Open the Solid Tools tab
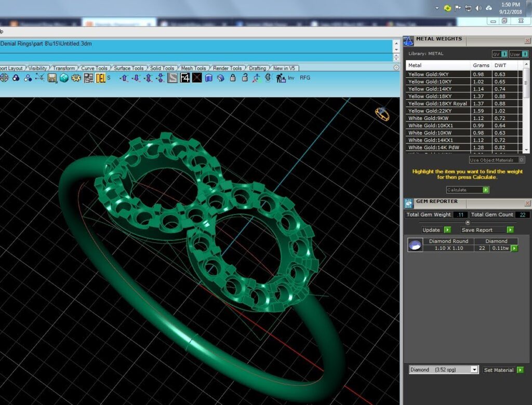 tap(162, 68)
